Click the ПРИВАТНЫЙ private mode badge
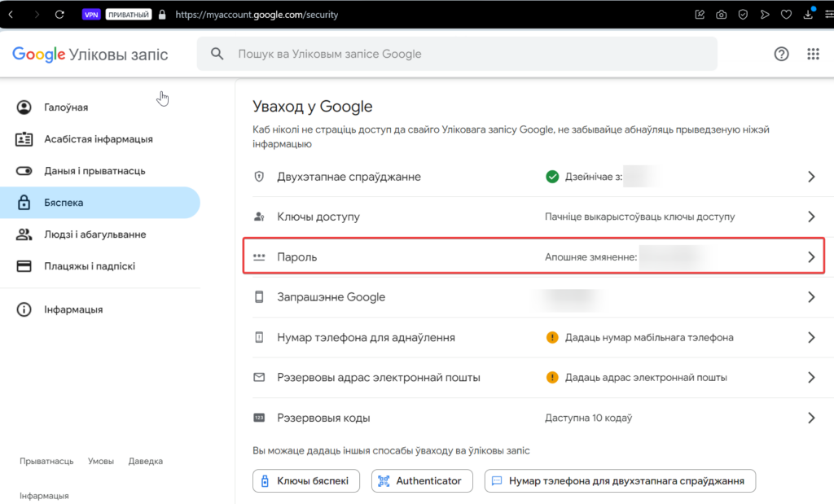 (x=129, y=15)
